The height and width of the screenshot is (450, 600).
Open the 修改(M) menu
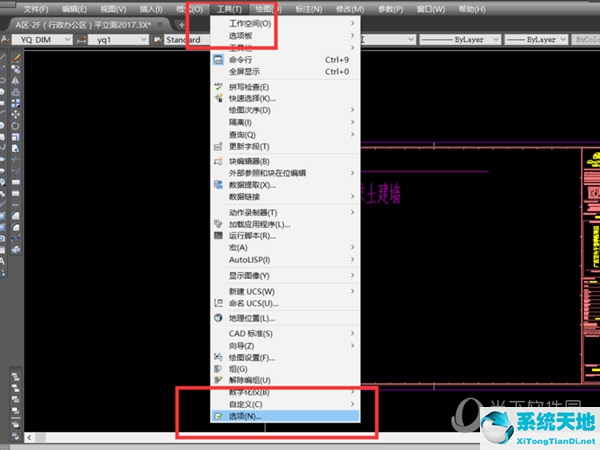click(350, 9)
